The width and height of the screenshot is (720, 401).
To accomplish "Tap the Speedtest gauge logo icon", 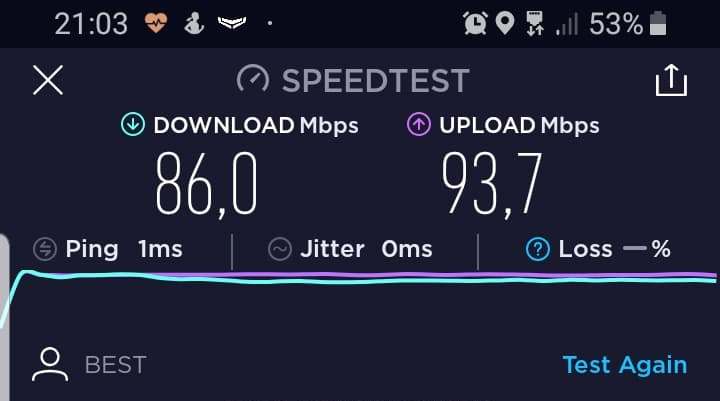I will 253,79.
